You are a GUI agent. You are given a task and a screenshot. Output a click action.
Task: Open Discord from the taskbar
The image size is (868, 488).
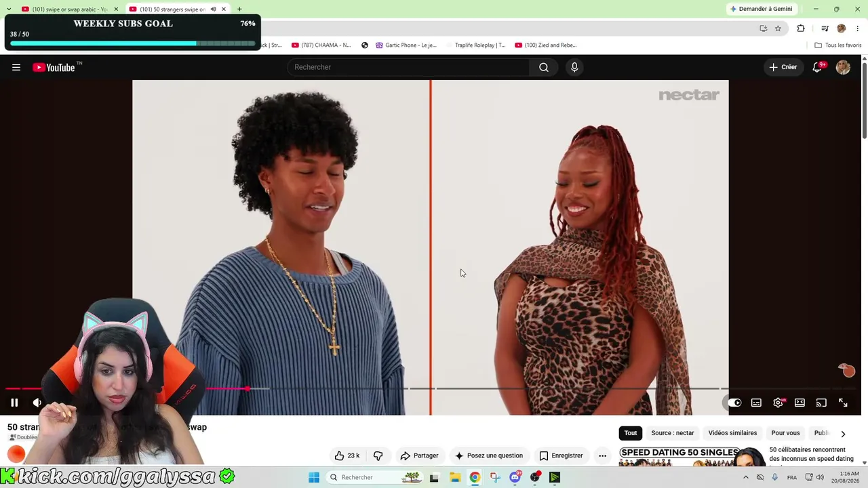pos(515,477)
